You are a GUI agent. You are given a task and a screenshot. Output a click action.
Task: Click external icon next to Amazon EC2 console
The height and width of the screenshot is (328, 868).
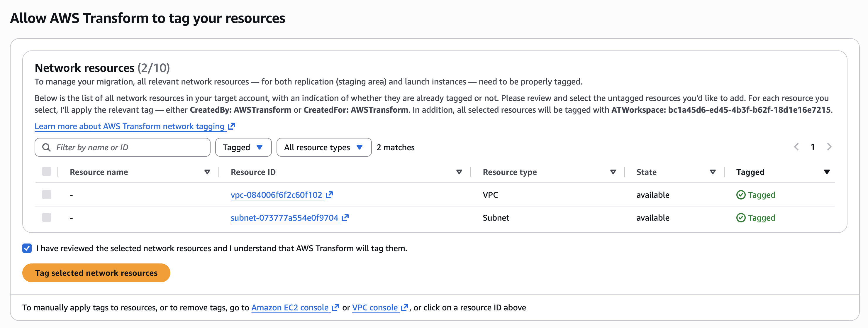coord(335,307)
